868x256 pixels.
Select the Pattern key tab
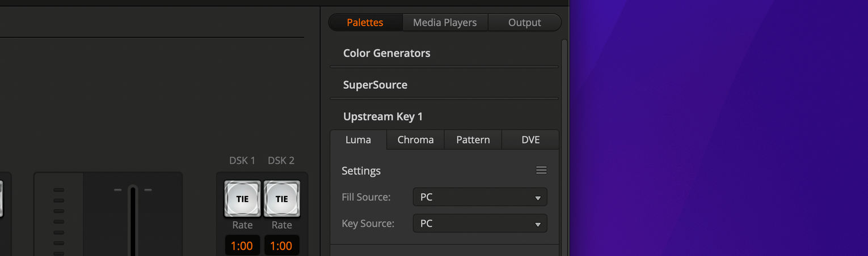click(473, 140)
